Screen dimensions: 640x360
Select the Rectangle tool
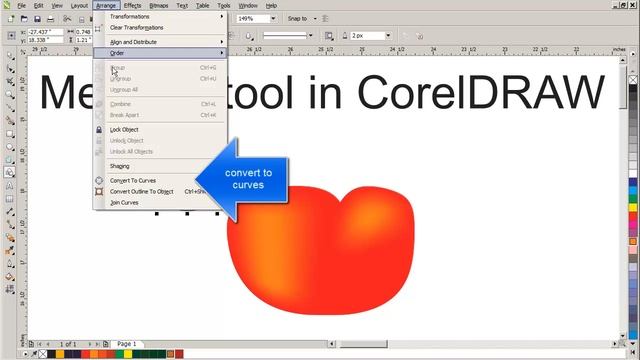tap(10, 134)
